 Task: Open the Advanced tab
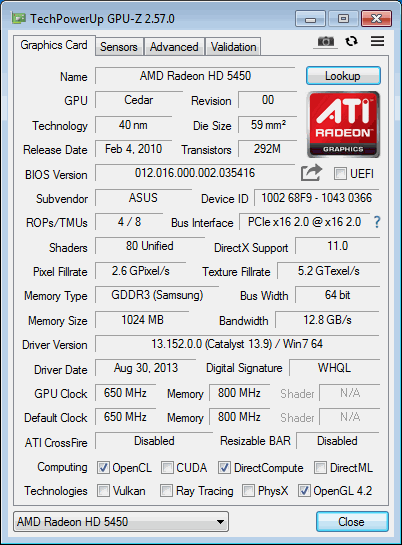click(174, 47)
